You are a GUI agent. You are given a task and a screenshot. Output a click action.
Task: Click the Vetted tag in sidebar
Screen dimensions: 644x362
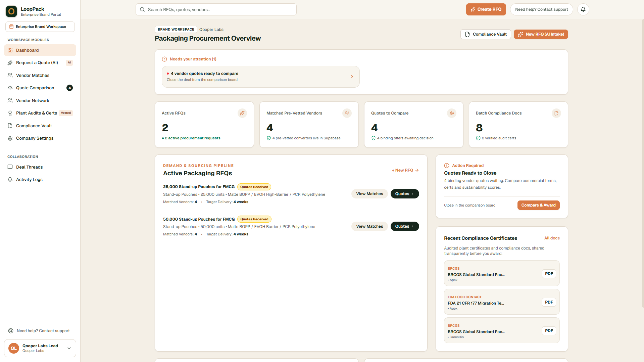[x=66, y=113]
